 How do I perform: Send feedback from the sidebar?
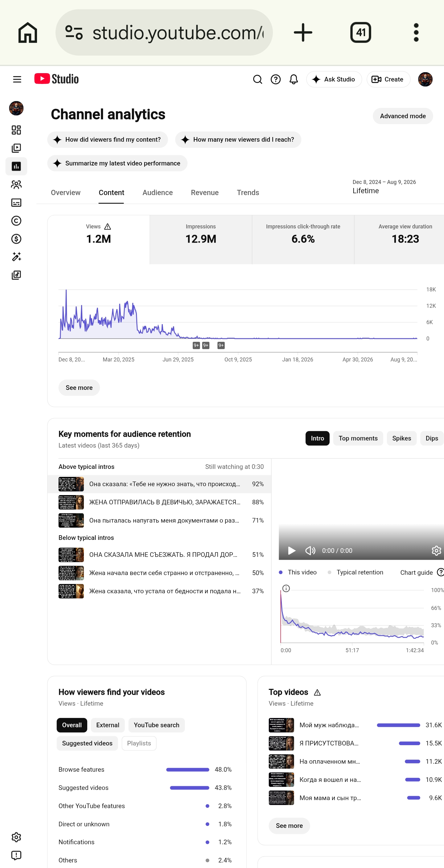[16, 856]
